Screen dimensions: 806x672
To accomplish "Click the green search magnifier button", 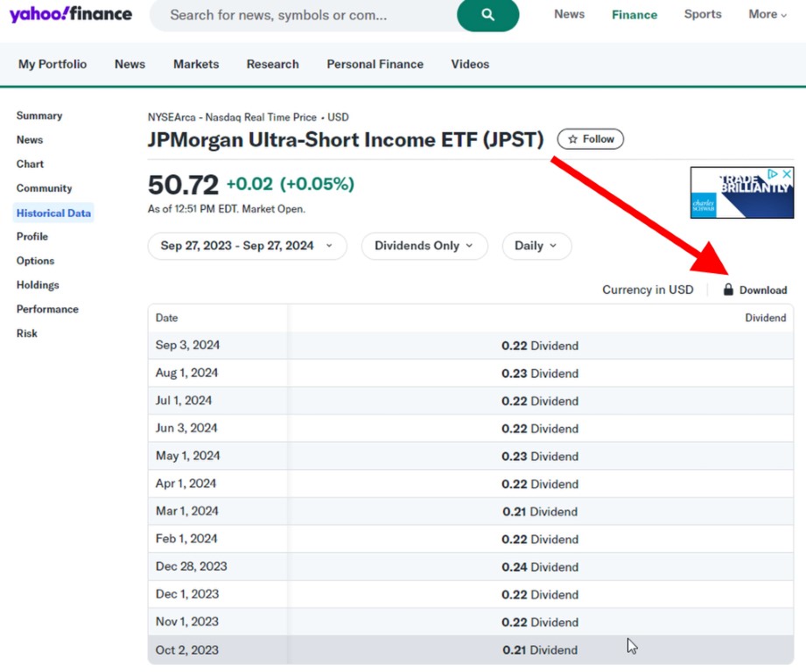I will coord(487,15).
